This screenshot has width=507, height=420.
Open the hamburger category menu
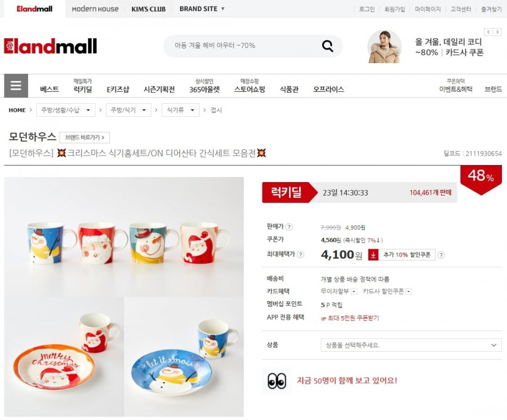[x=16, y=86]
